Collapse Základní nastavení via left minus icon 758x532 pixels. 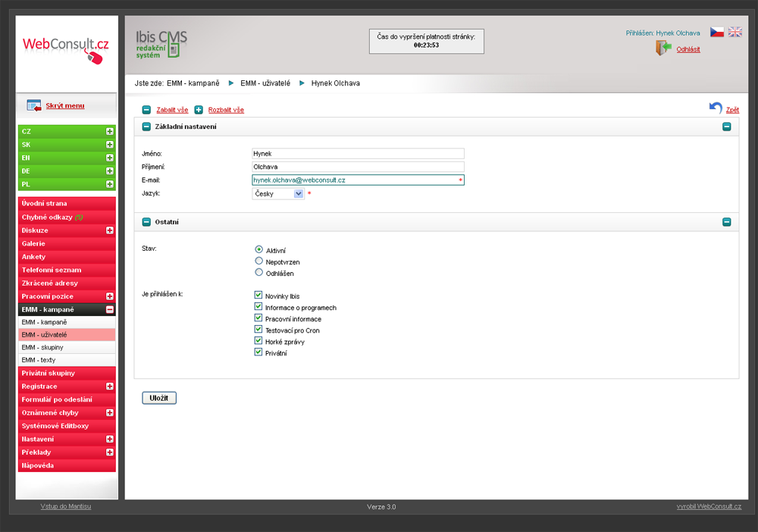coord(146,127)
